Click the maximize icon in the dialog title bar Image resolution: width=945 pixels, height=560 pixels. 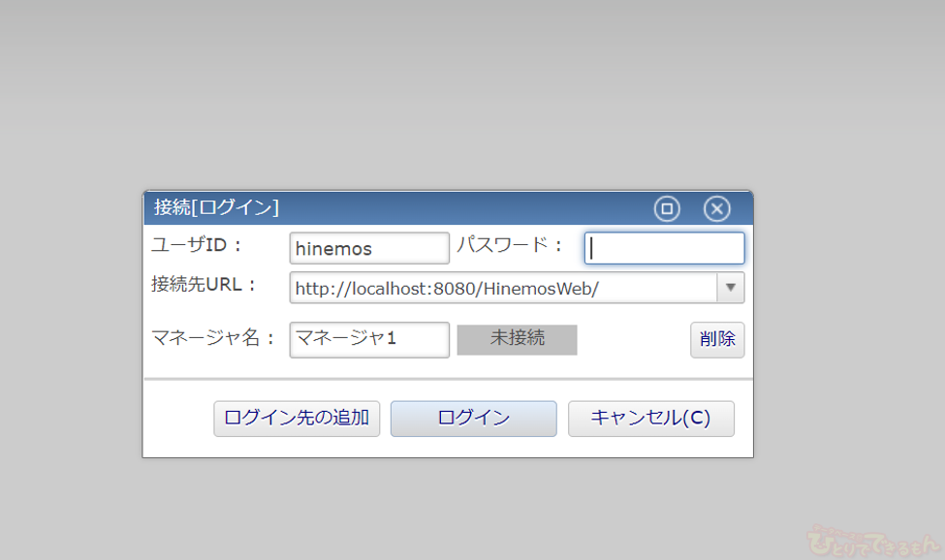pos(667,208)
